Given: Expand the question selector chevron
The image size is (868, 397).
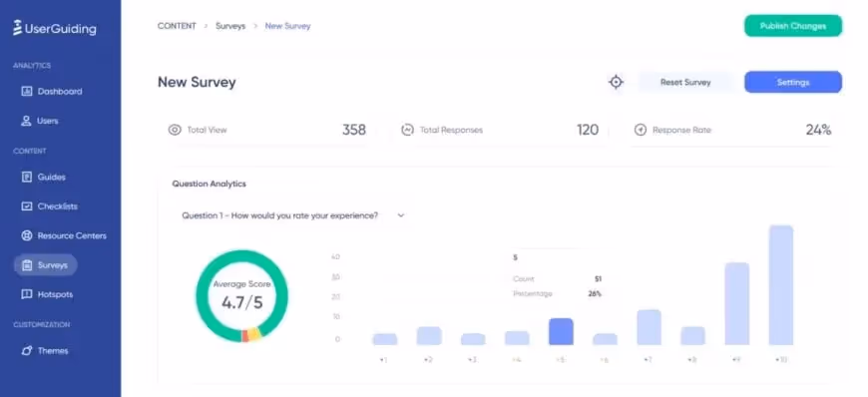Looking at the screenshot, I should tap(401, 215).
